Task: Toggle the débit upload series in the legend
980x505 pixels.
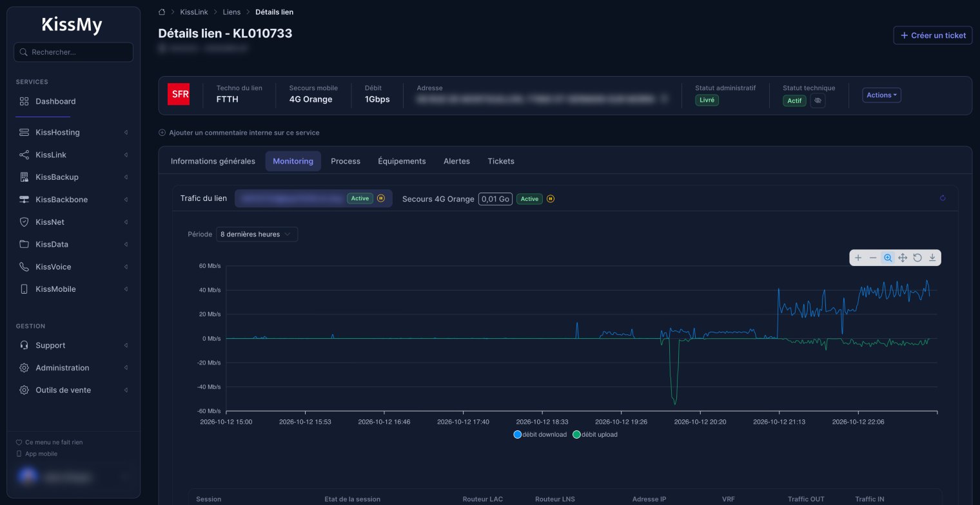Action: [594, 435]
